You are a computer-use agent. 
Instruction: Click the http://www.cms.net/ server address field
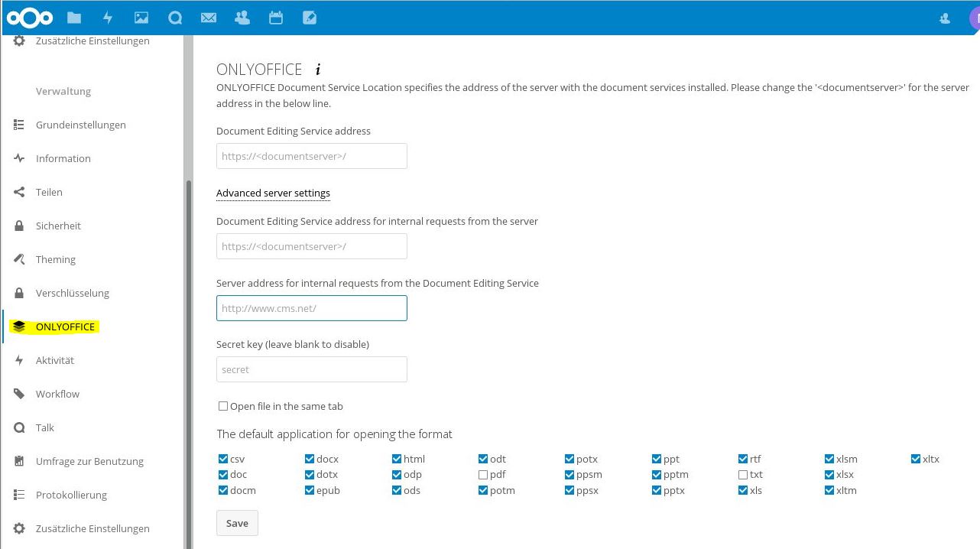(312, 308)
